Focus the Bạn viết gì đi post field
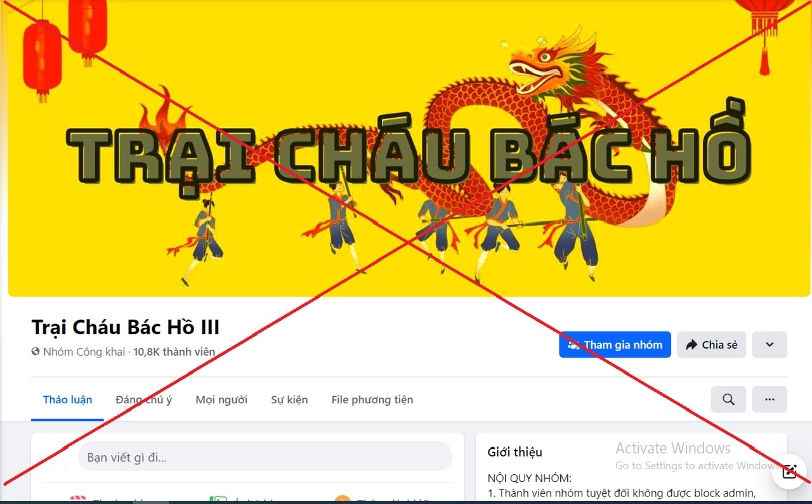The image size is (812, 504). click(x=265, y=456)
